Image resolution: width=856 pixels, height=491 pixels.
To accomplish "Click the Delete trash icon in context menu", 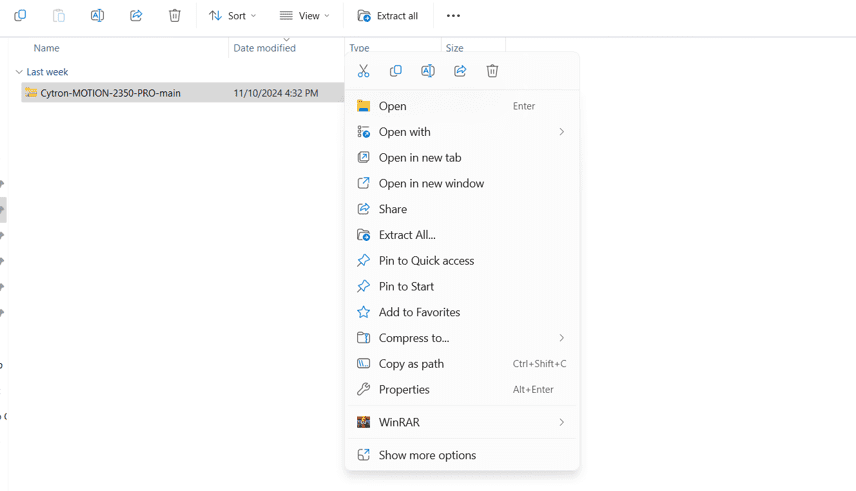I will pyautogui.click(x=492, y=71).
